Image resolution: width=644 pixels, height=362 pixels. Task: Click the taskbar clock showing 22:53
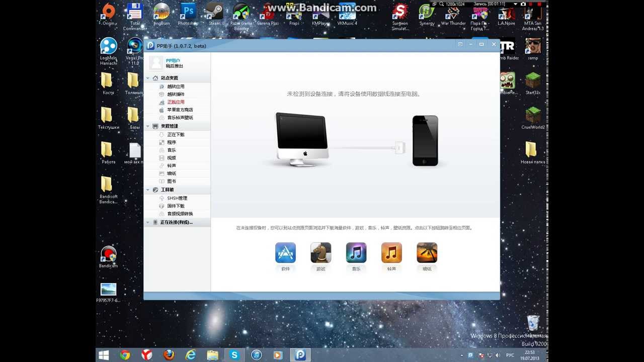tap(530, 355)
